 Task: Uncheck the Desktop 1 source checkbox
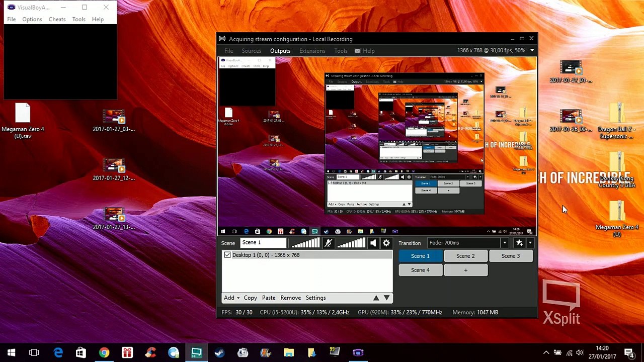click(x=227, y=255)
